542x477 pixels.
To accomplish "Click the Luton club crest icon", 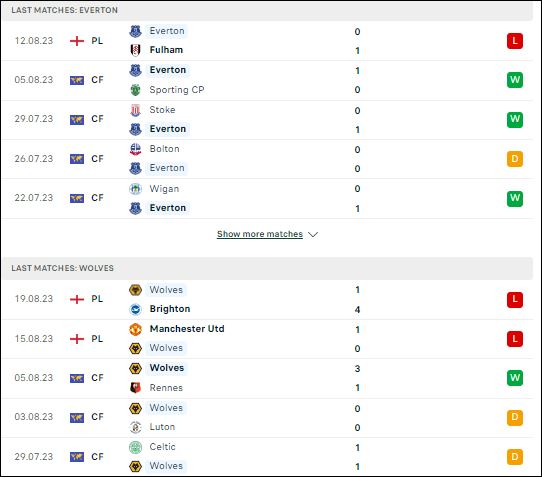I will click(135, 427).
